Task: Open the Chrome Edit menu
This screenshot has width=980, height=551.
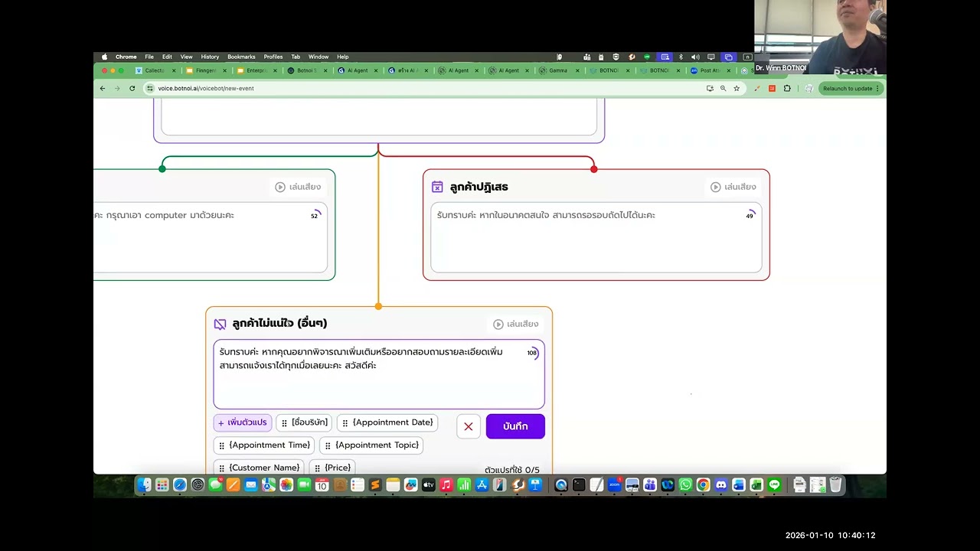Action: pos(167,57)
